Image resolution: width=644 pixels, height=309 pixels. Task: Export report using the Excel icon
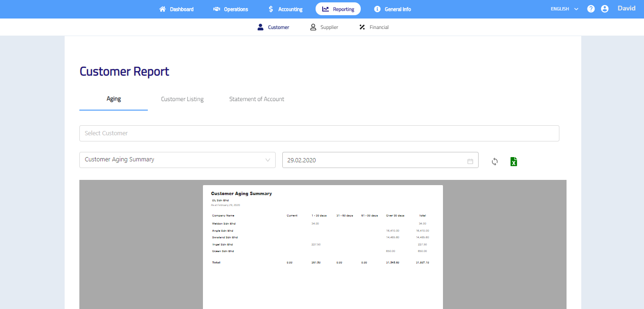click(x=513, y=161)
